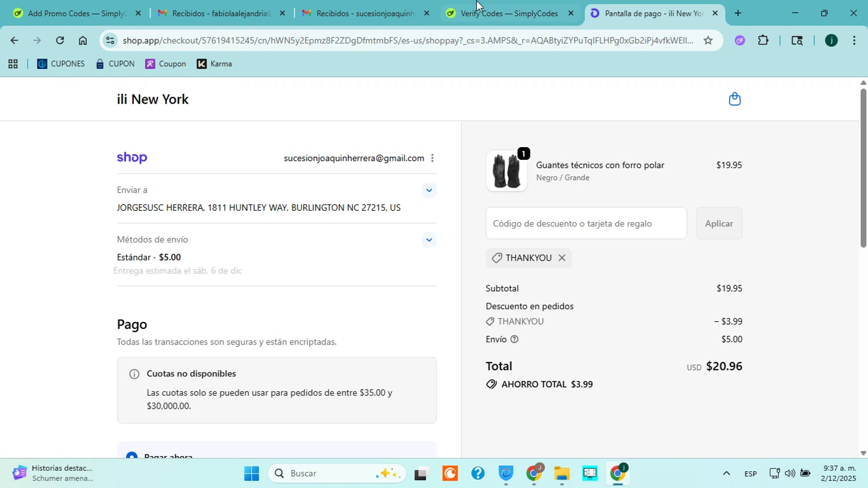Switch to Verify Codes SimplyCodes tab
Viewport: 868px width, 488px height.
[509, 13]
